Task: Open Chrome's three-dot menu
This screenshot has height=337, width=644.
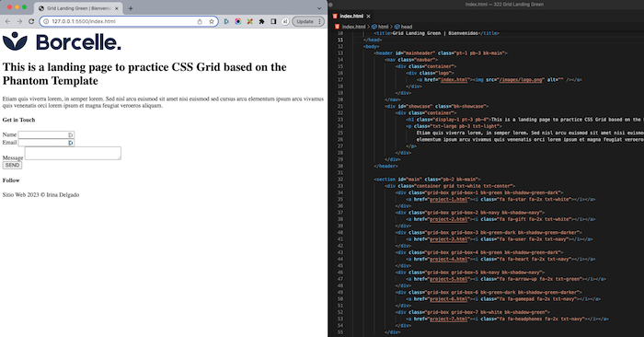Action: tap(319, 21)
